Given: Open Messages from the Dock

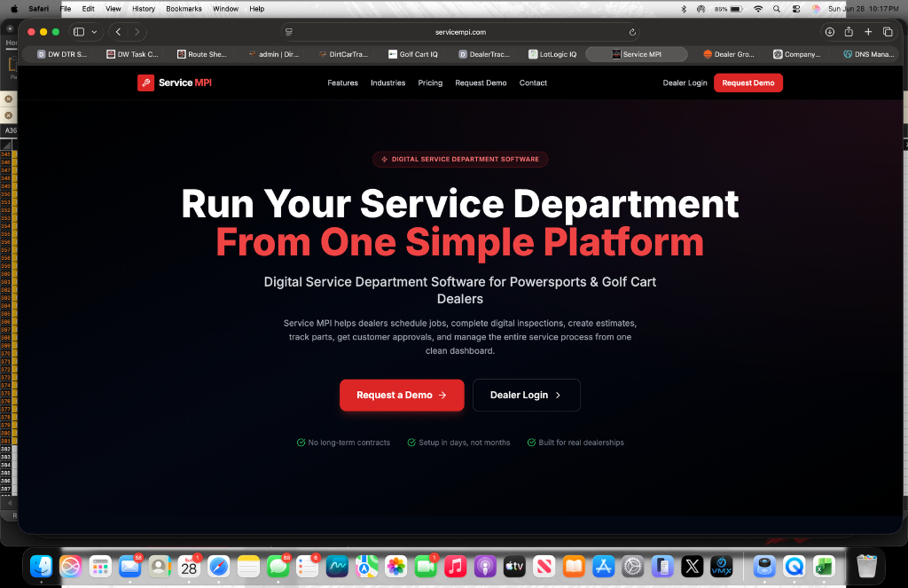Looking at the screenshot, I should tap(278, 567).
